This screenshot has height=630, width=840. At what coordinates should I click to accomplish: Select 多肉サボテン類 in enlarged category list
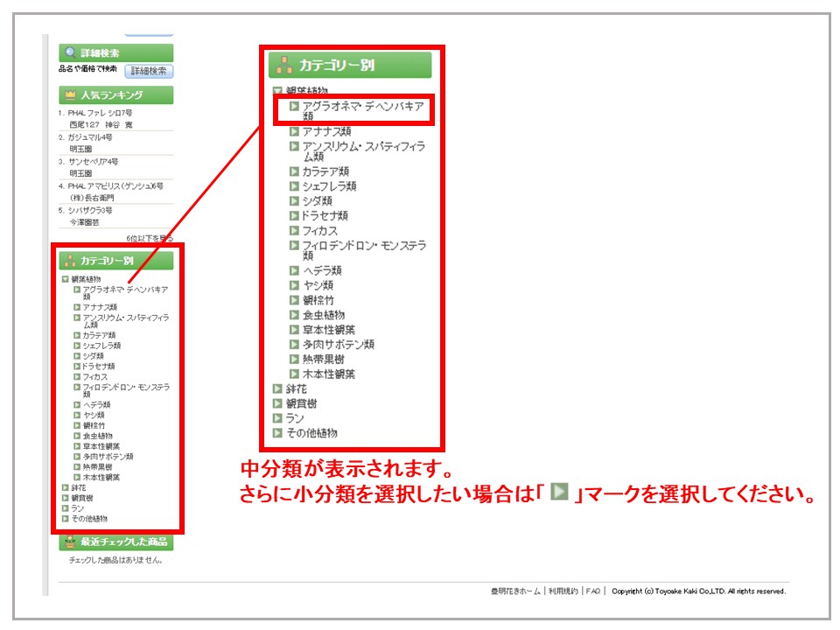point(338,344)
